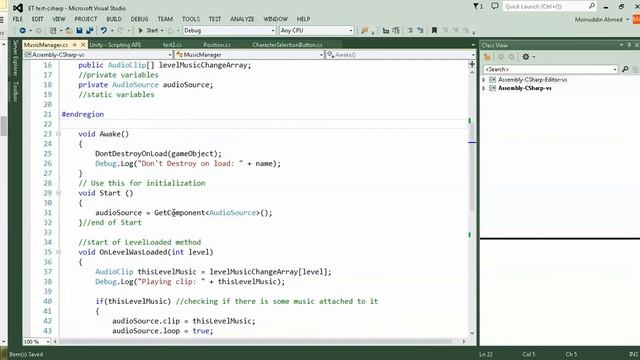This screenshot has width=640, height=360.
Task: Open the BUILD menu
Action: (114, 19)
